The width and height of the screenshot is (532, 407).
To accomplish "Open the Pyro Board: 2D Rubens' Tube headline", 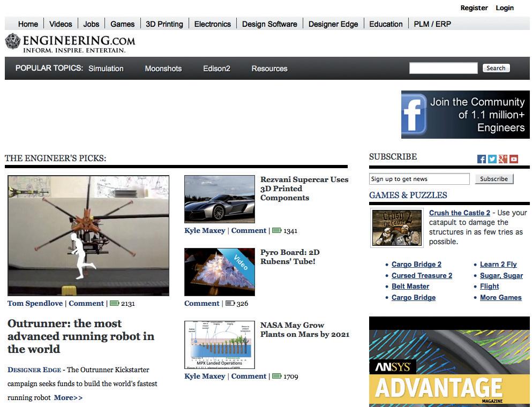I will coord(290,257).
